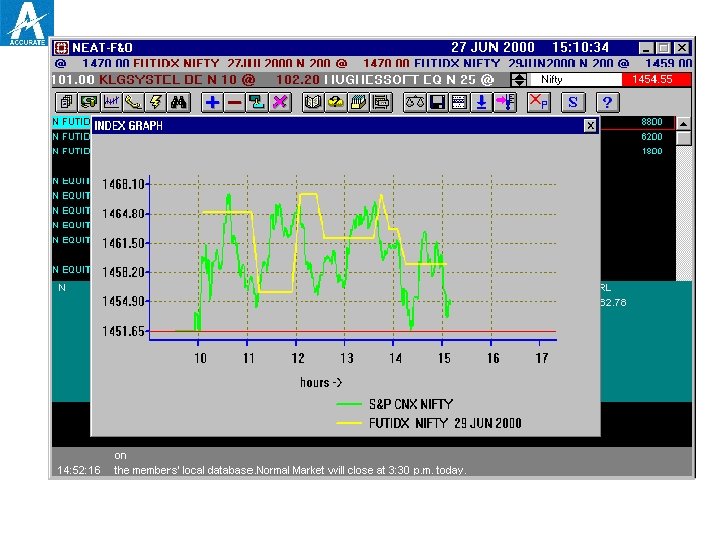Click the yellow FUTIDX NIFTY legend line
The width and height of the screenshot is (720, 540).
pyautogui.click(x=349, y=423)
